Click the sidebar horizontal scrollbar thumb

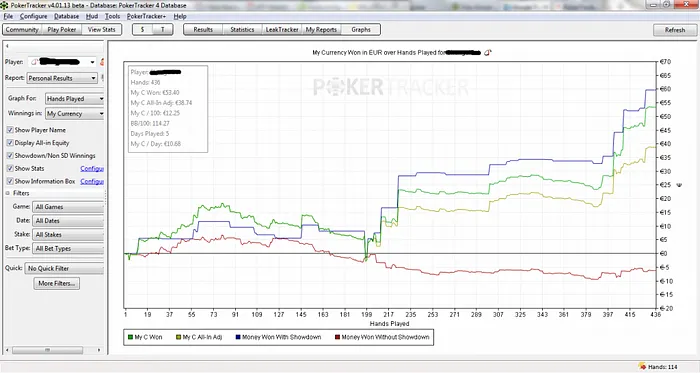pyautogui.click(x=47, y=350)
